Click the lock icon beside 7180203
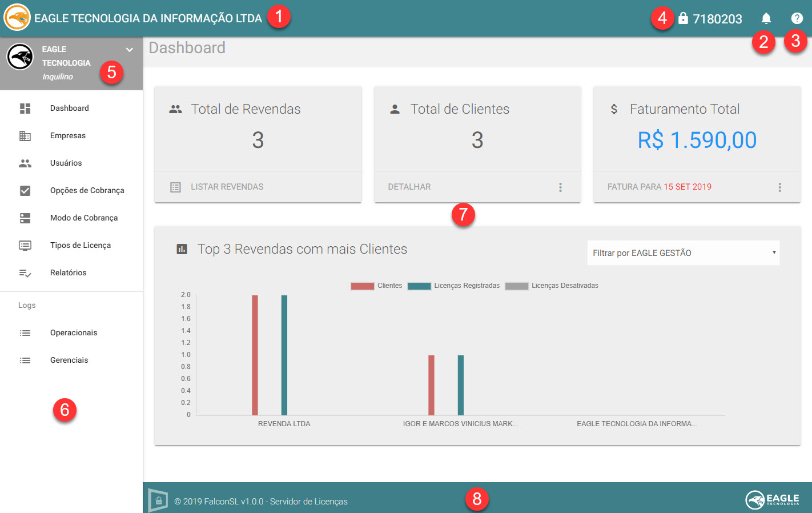812x513 pixels. click(x=683, y=18)
